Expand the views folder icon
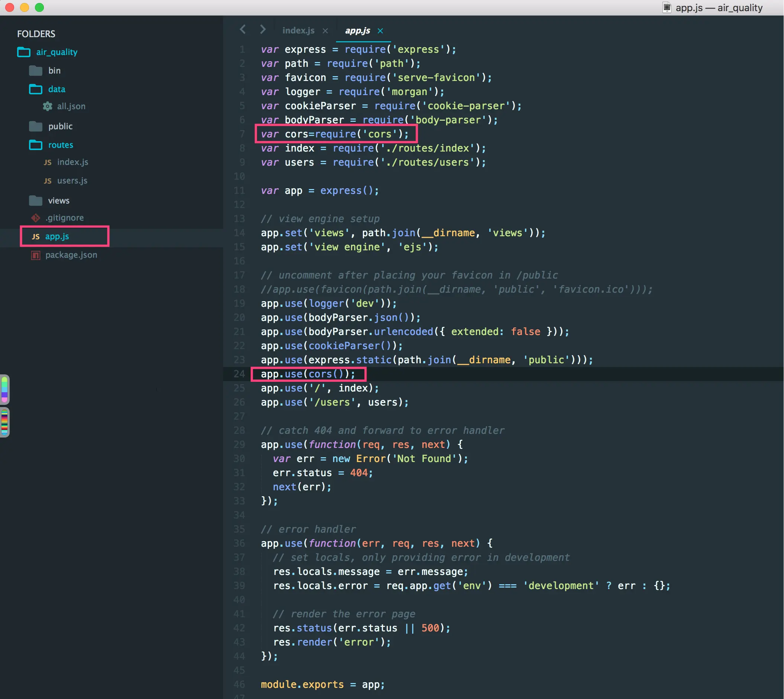The width and height of the screenshot is (784, 699). click(x=36, y=201)
